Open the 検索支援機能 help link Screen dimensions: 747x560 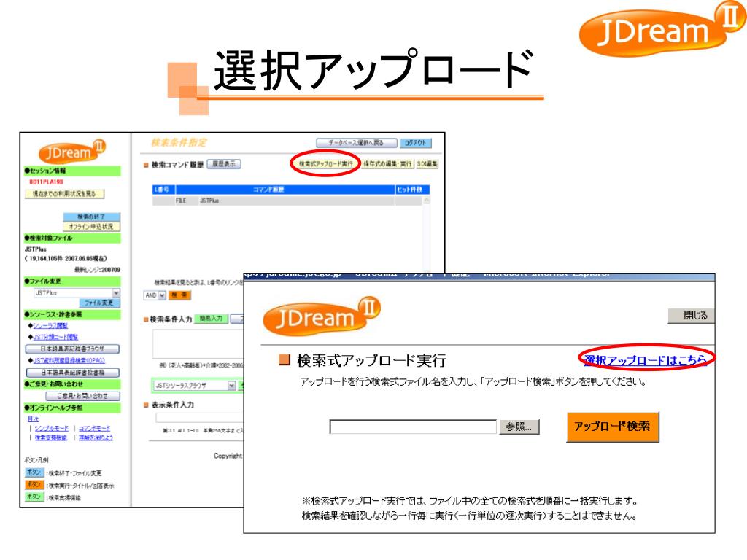click(x=51, y=437)
